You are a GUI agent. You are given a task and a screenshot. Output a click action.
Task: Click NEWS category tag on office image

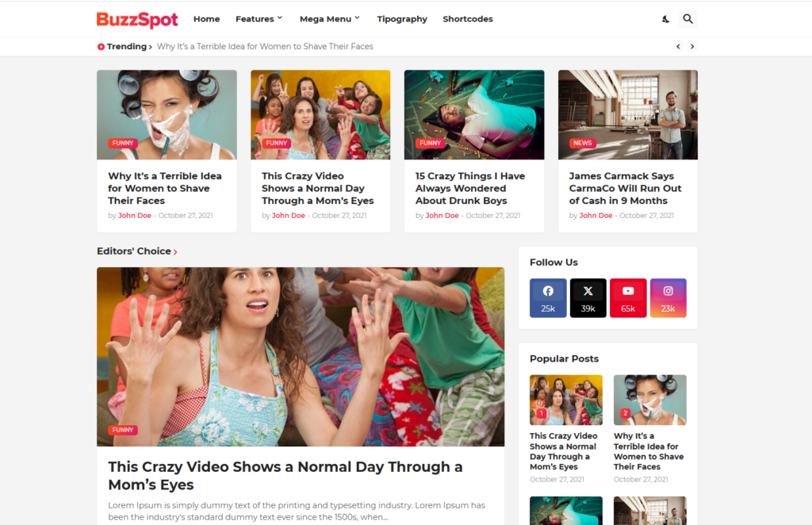point(582,144)
